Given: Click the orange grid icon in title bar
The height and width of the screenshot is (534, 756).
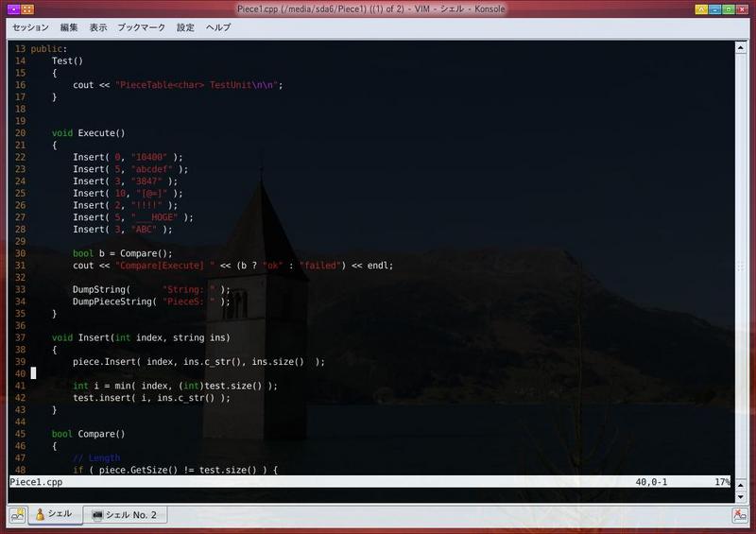Looking at the screenshot, I should (x=27, y=9).
